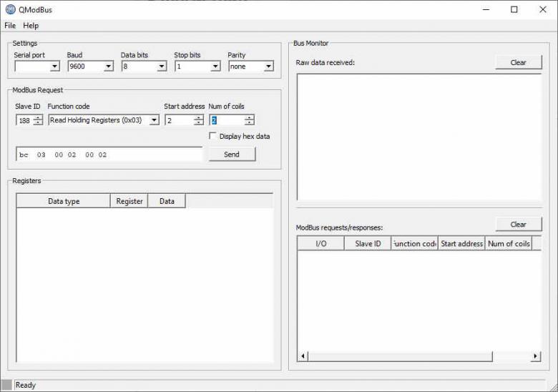
Task: Click right arrow of requests table scrollbar
Action: (x=536, y=356)
